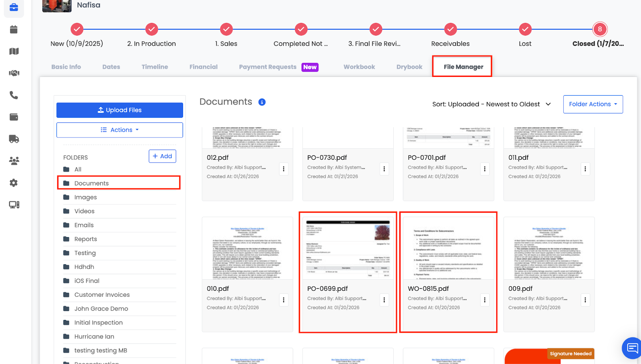Open the WO-0815.pdf thumbnail
Image resolution: width=641 pixels, height=364 pixels.
(x=448, y=249)
